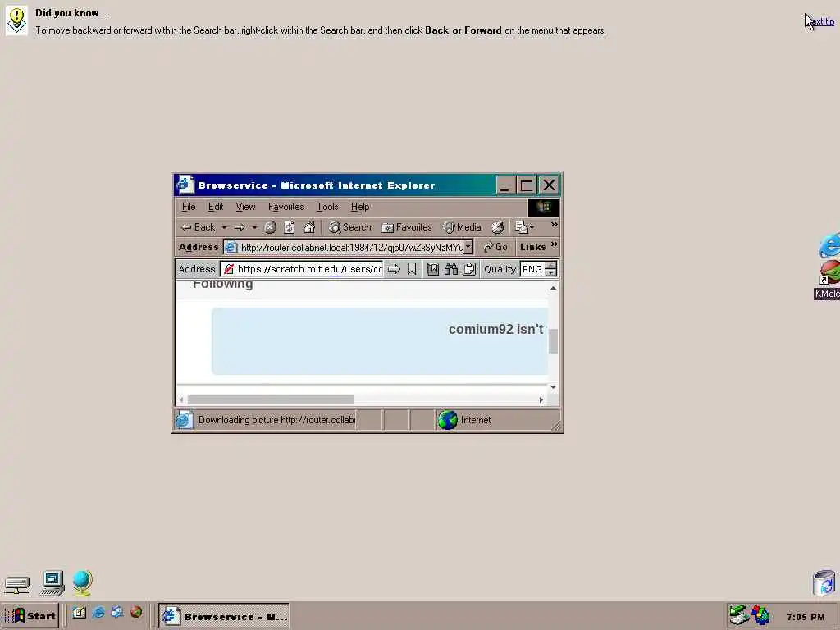Select the KMeleon desktop shortcut
Viewport: 840px width, 630px height.
point(829,280)
